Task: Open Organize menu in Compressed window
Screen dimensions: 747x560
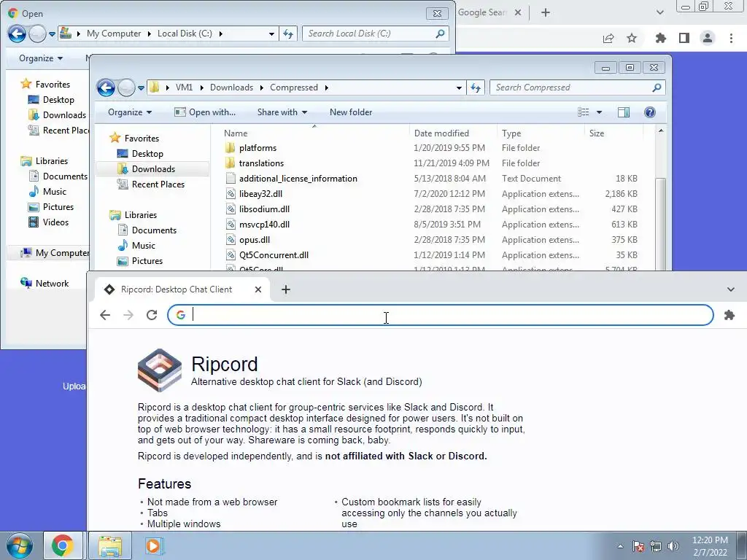Action: pyautogui.click(x=130, y=112)
